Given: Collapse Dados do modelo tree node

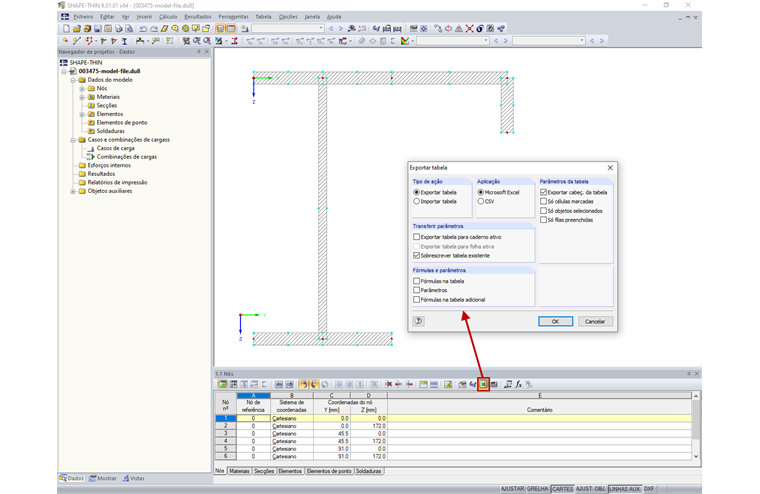Looking at the screenshot, I should click(x=73, y=80).
